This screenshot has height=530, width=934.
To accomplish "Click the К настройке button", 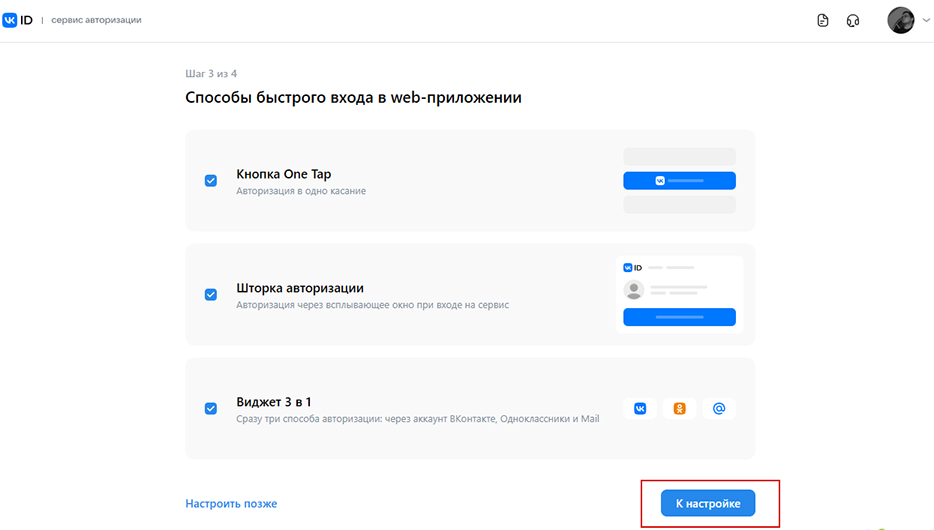I will click(708, 503).
